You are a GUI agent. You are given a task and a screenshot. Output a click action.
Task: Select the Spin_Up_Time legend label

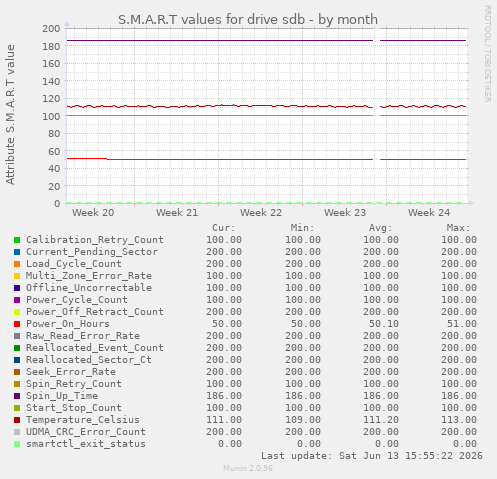click(x=62, y=396)
